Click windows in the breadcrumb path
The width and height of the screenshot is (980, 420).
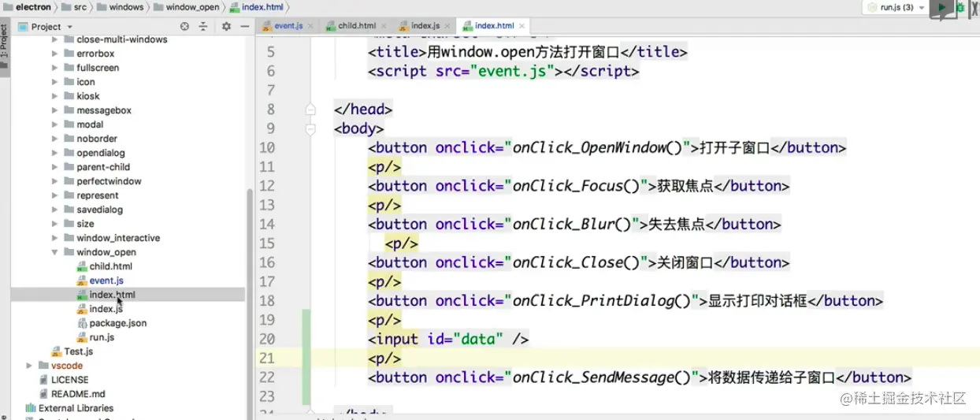pyautogui.click(x=121, y=7)
